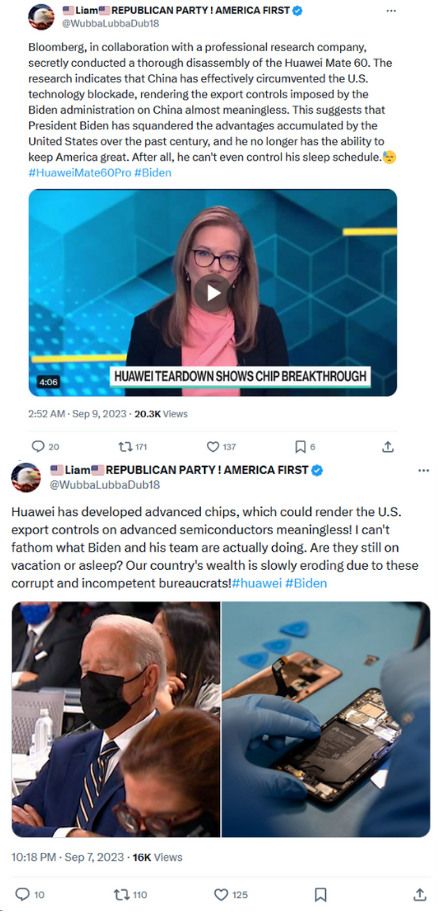The width and height of the screenshot is (440, 912).
Task: Open more options on first tweet
Action: [x=391, y=11]
